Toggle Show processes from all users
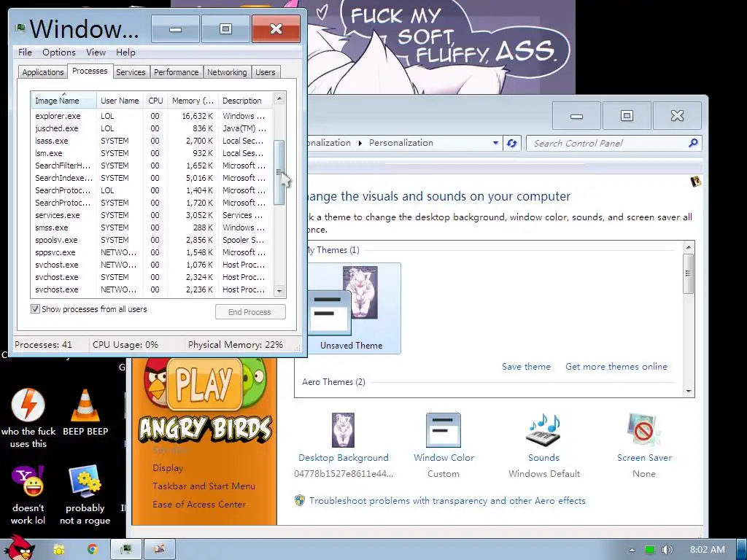Viewport: 747px width, 560px height. click(35, 309)
